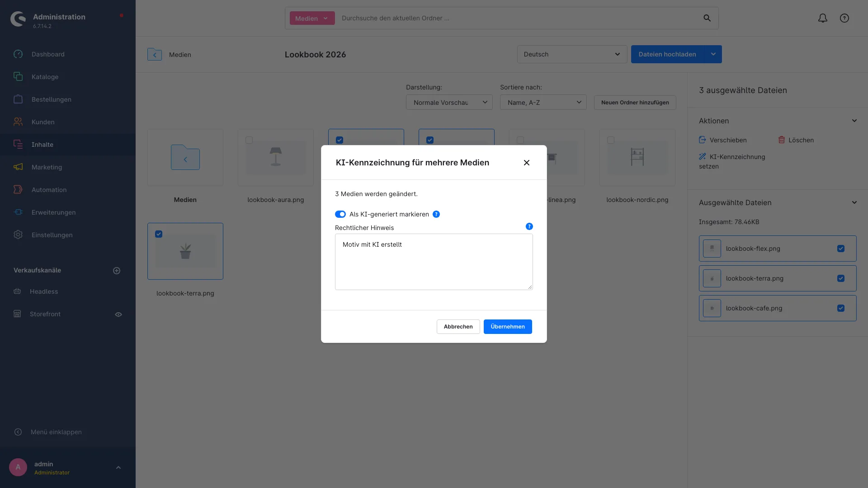Click the Marketing megaphone icon

tap(18, 167)
